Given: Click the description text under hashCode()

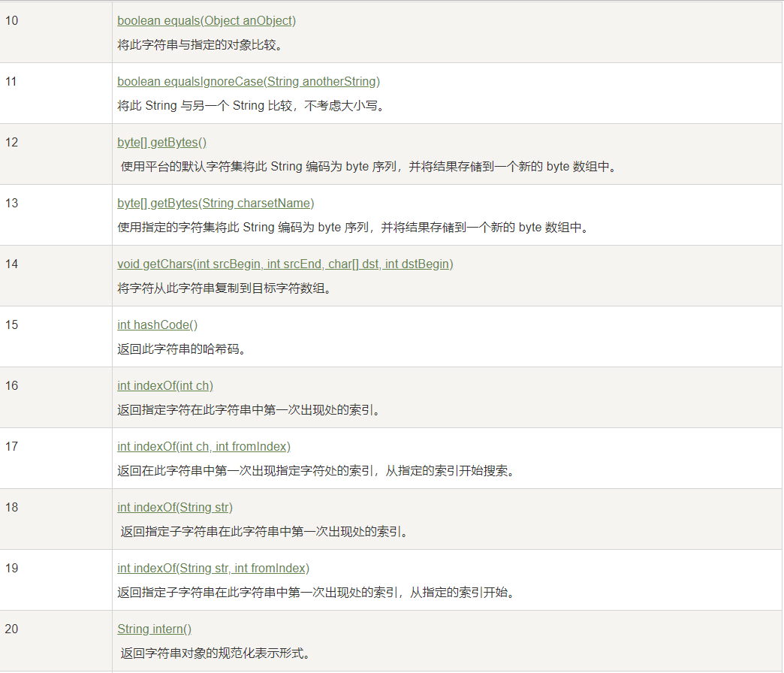Looking at the screenshot, I should [x=182, y=349].
